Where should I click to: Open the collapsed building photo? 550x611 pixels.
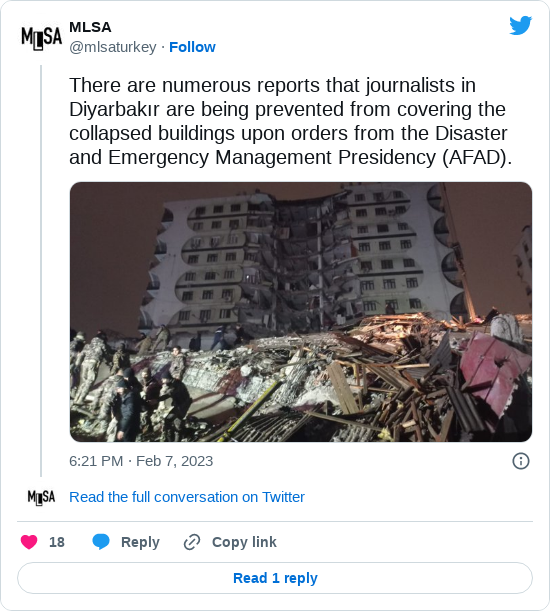point(301,312)
